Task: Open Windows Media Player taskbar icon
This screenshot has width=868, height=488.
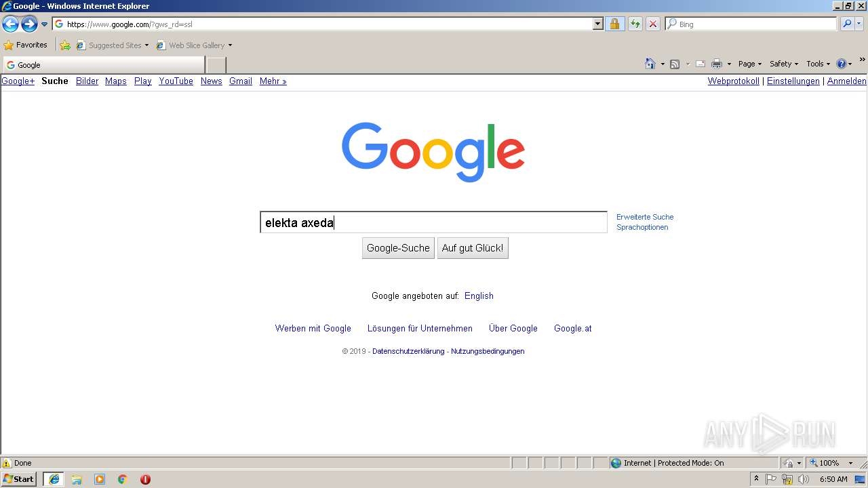Action: coord(100,479)
